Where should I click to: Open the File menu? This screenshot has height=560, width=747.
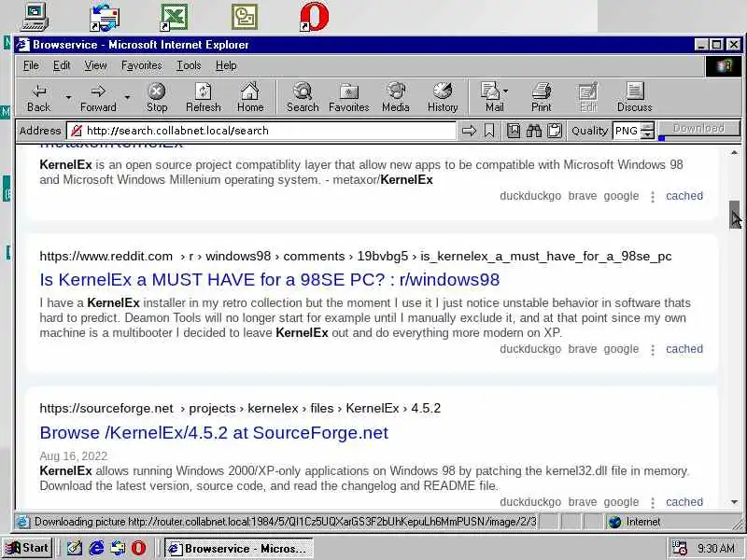click(x=31, y=65)
